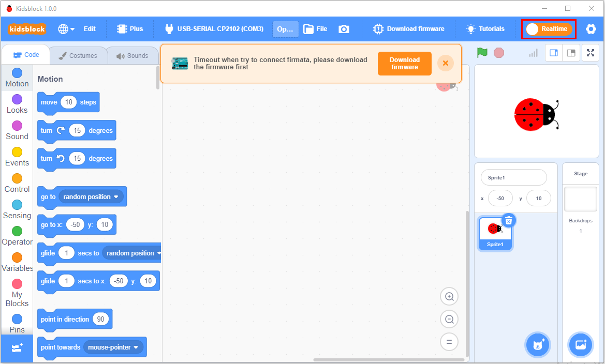This screenshot has height=364, width=605.
Task: Expand the 'mouse-pointer' dropdown
Action: [x=136, y=347]
